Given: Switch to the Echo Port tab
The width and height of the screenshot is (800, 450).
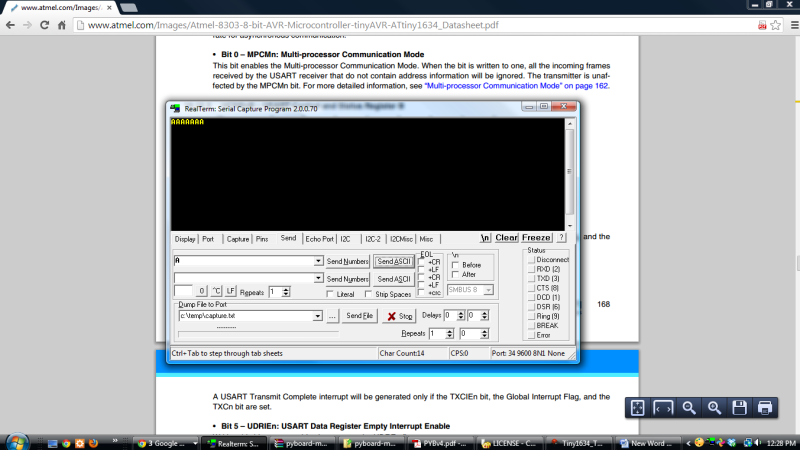Looking at the screenshot, I should [x=320, y=239].
